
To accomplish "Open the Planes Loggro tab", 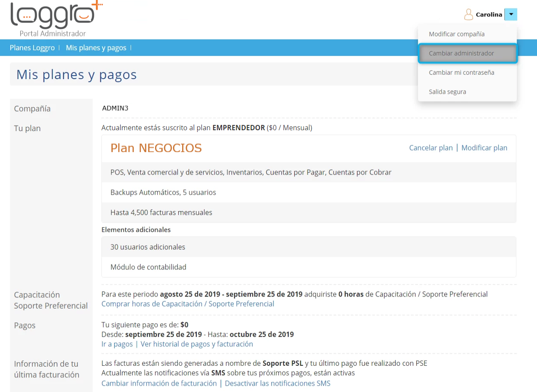I will click(32, 48).
